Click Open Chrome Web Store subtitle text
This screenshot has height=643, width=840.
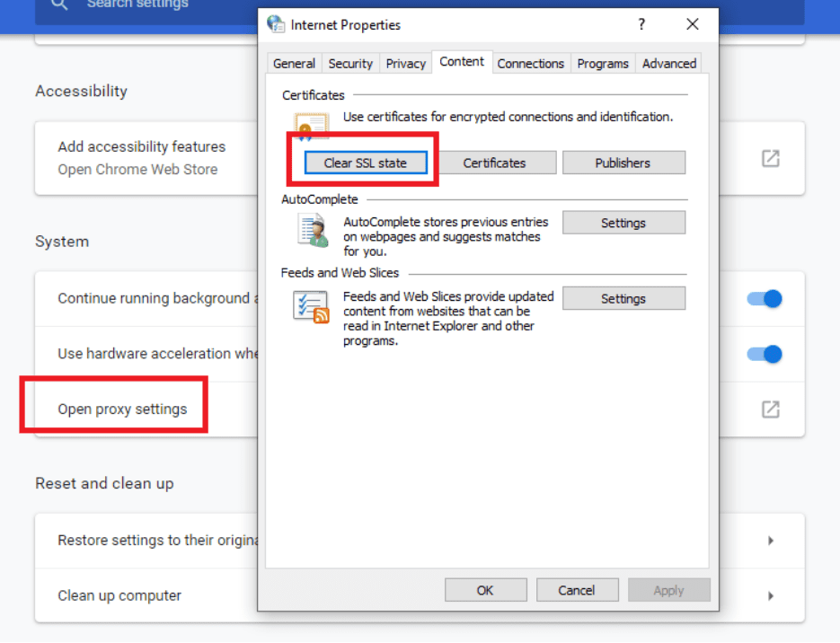point(137,170)
